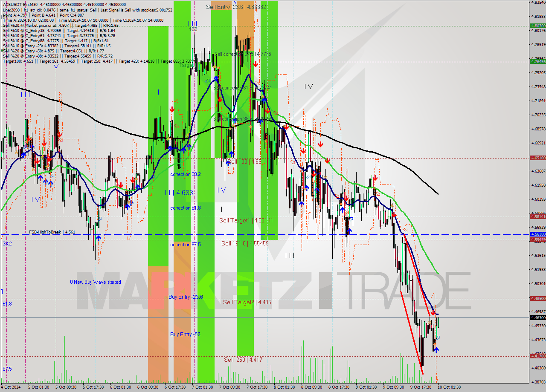Select the 'FSB-HighToBreak | 4.561' label

tap(52, 232)
